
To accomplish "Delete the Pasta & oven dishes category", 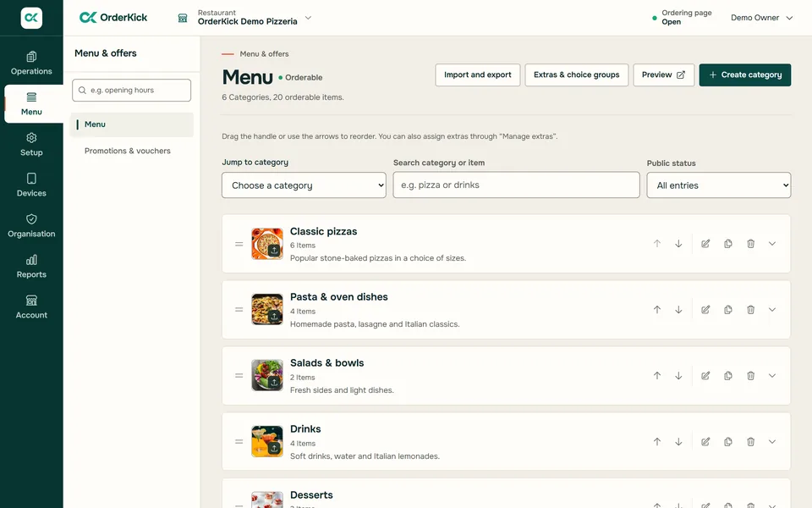I will tap(750, 310).
